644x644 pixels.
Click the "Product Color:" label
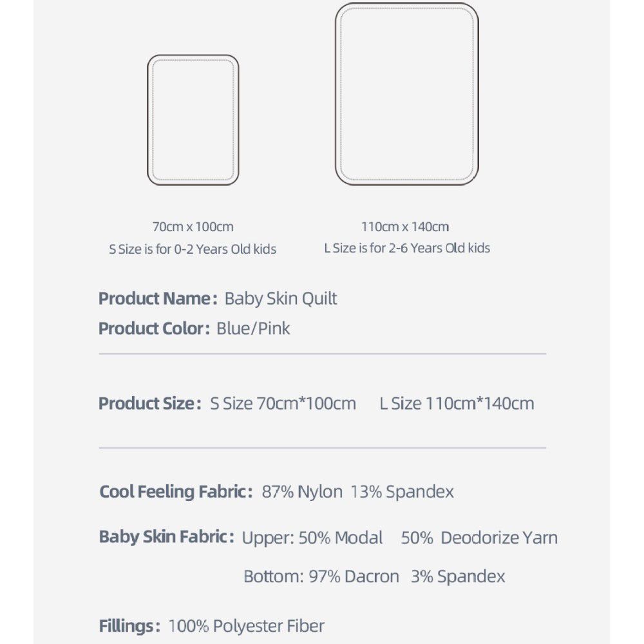click(x=155, y=328)
